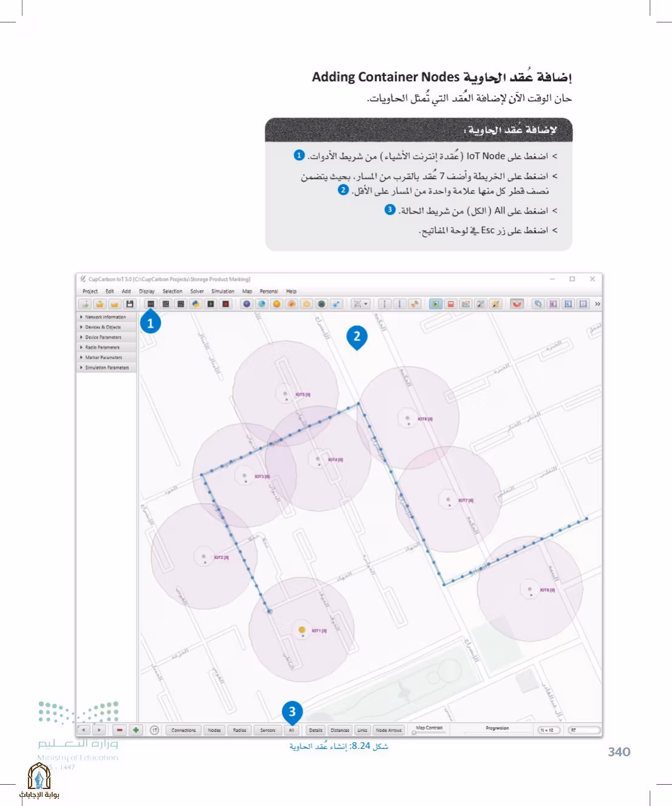Toggle Radios display in status bar
This screenshot has height=806, width=672.
pyautogui.click(x=240, y=730)
